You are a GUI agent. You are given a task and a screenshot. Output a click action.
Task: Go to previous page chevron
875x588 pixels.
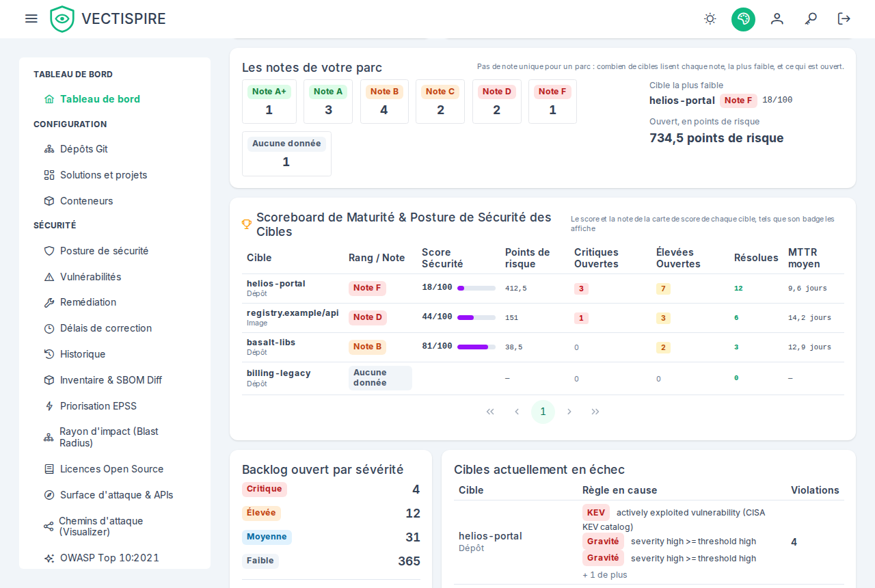pyautogui.click(x=517, y=412)
